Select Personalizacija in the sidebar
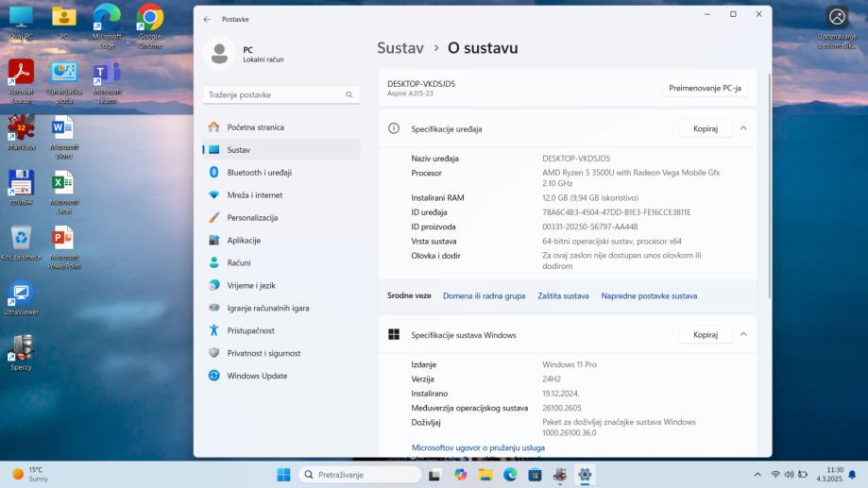This screenshot has width=868, height=488. [x=252, y=218]
